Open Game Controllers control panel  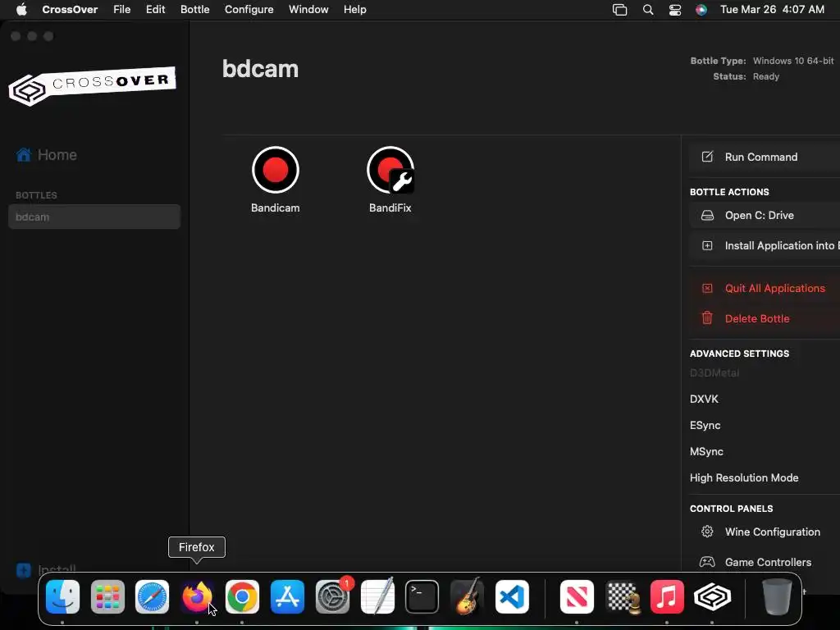pyautogui.click(x=764, y=563)
